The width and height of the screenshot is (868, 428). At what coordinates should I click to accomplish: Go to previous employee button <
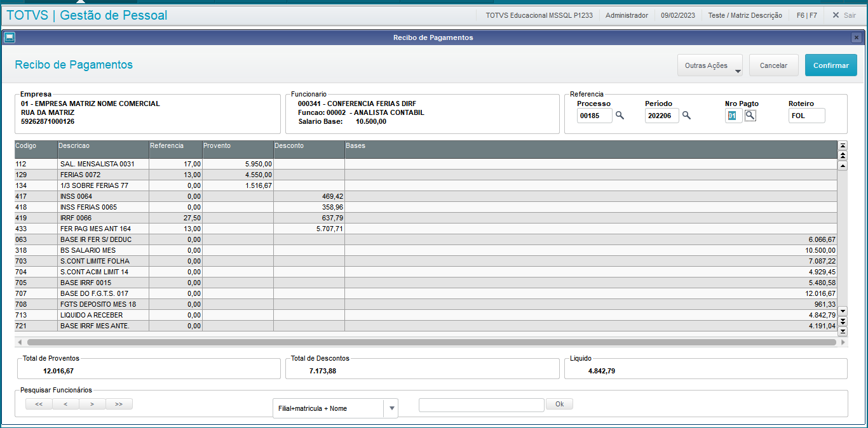click(65, 404)
